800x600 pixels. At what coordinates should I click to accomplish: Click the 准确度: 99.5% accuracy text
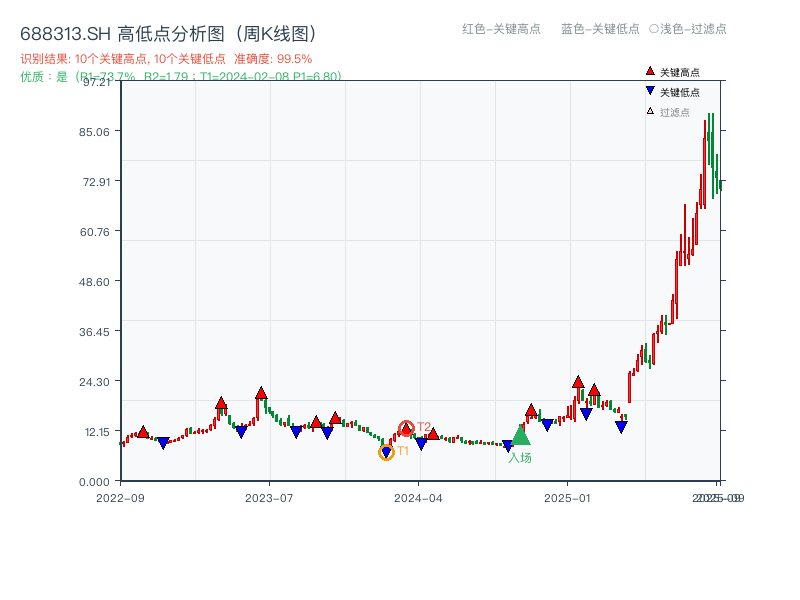click(271, 58)
